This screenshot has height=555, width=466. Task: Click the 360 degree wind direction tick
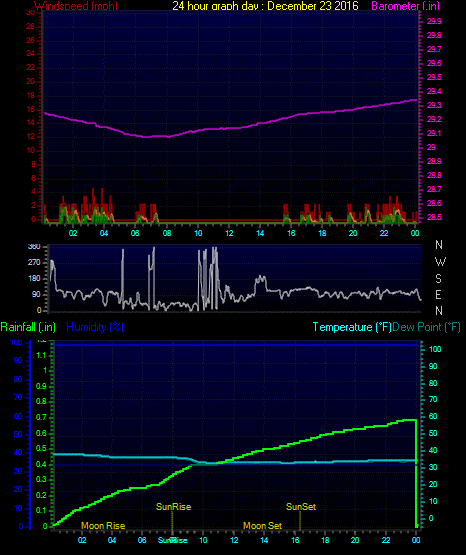point(34,246)
